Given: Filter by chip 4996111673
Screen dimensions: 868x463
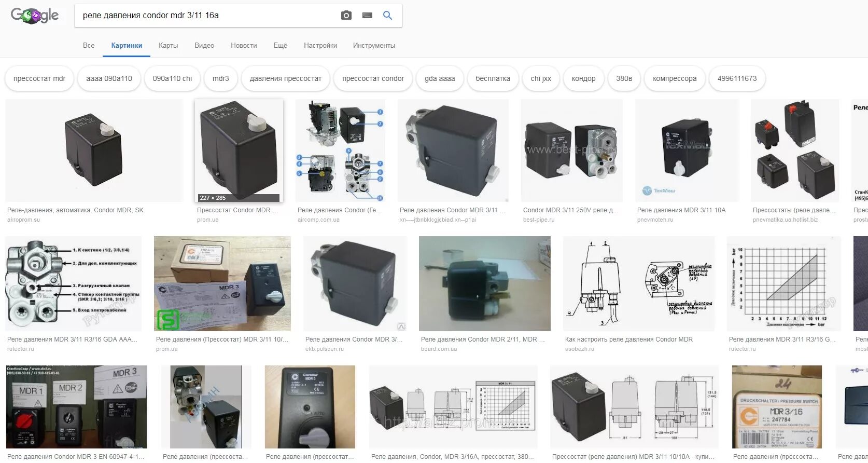Looking at the screenshot, I should click(737, 78).
